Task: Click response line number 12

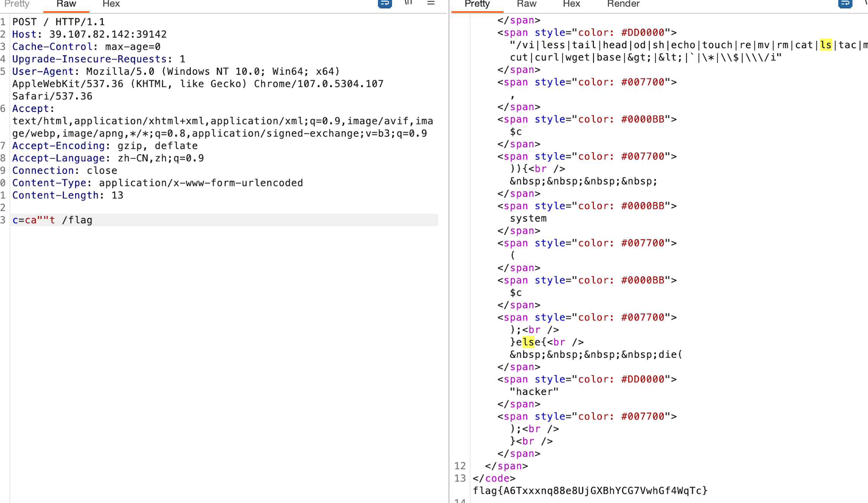Action: (x=460, y=466)
